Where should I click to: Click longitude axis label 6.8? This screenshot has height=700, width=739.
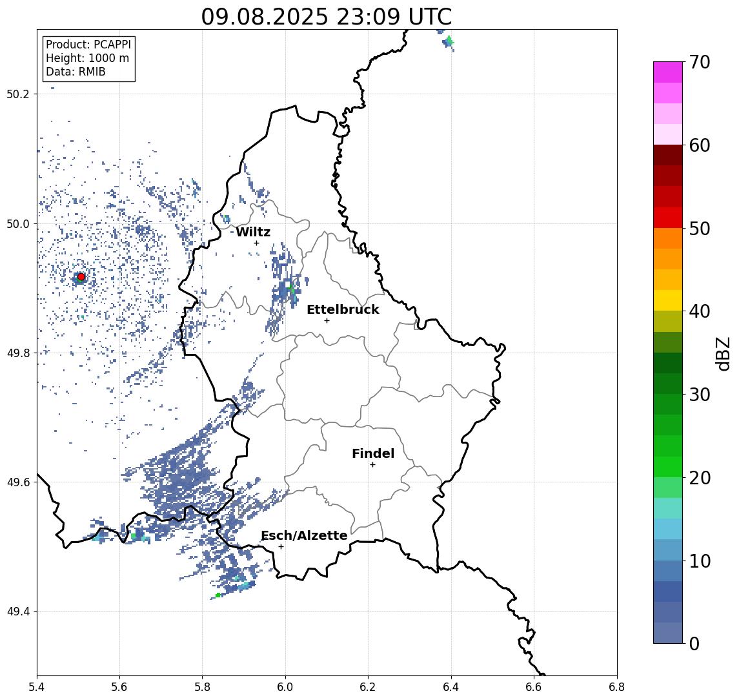tap(617, 687)
